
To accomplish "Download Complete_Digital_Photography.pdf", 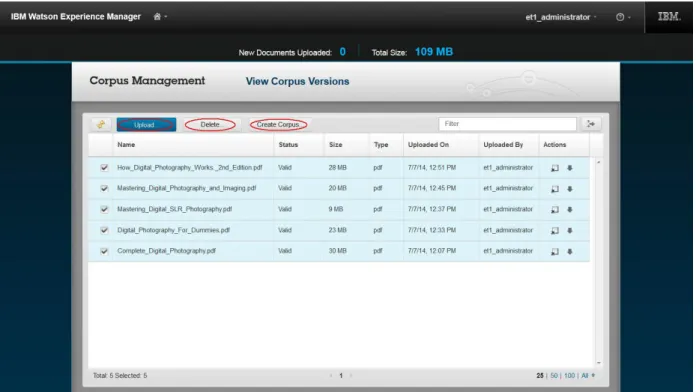I will tap(569, 251).
